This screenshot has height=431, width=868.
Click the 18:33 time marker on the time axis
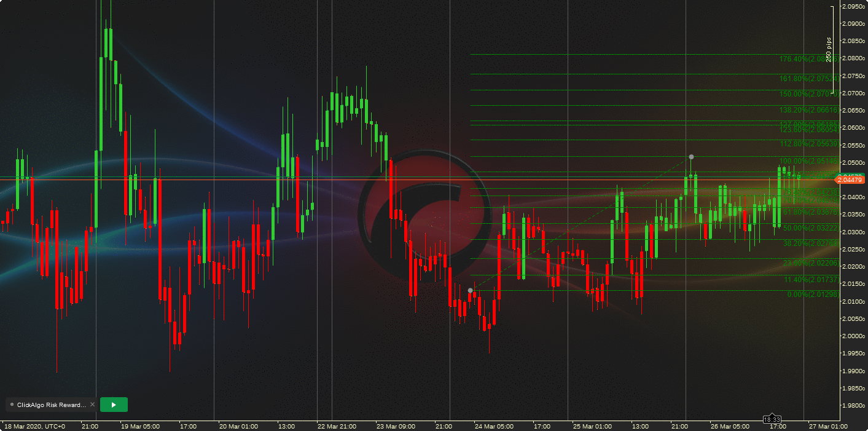772,419
